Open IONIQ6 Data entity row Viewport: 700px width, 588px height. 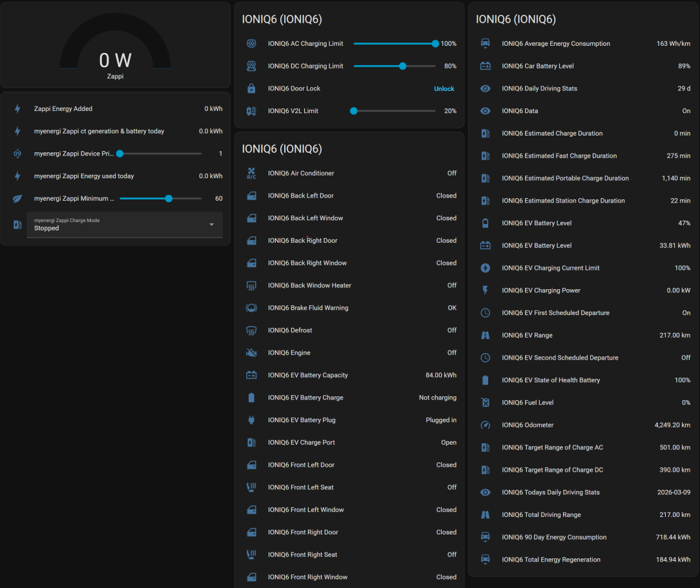(x=584, y=110)
